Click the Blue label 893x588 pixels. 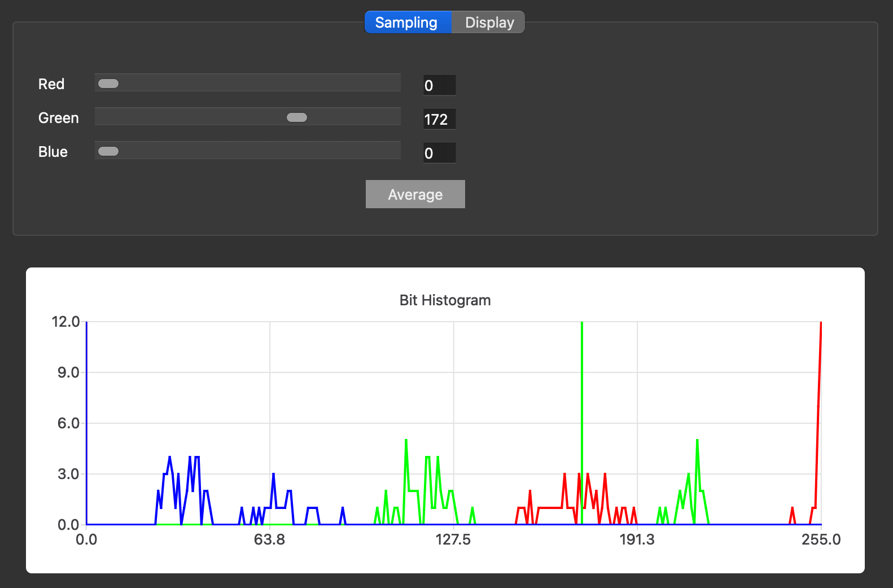tap(53, 152)
